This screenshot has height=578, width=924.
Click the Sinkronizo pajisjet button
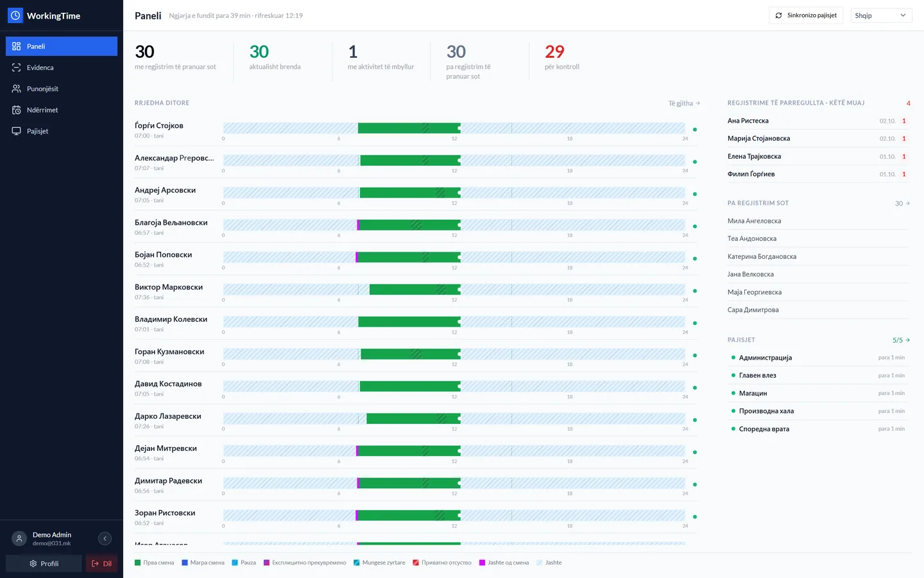806,15
